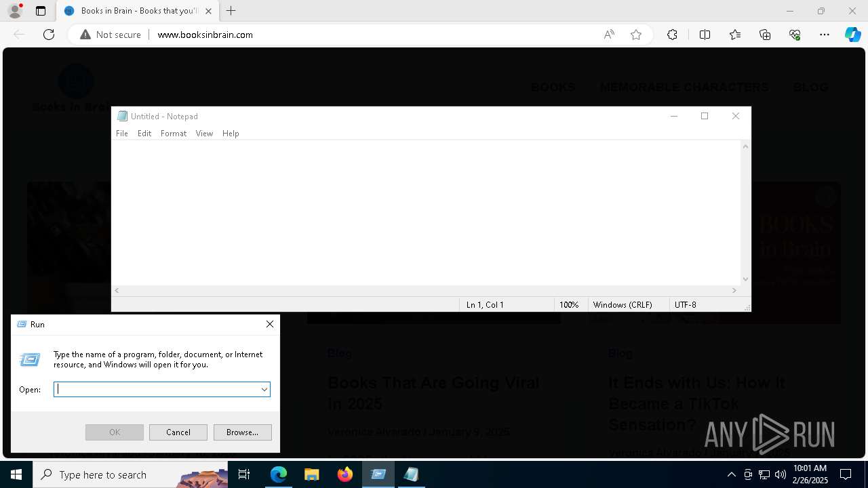Screen dimensions: 868x488
Task: Open Notepad Edit menu
Action: [x=144, y=134]
